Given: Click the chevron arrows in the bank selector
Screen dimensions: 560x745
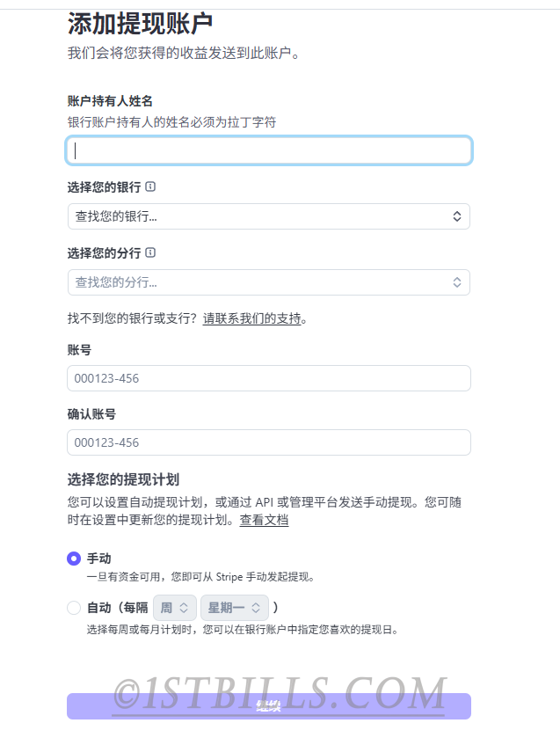Looking at the screenshot, I should click(457, 216).
